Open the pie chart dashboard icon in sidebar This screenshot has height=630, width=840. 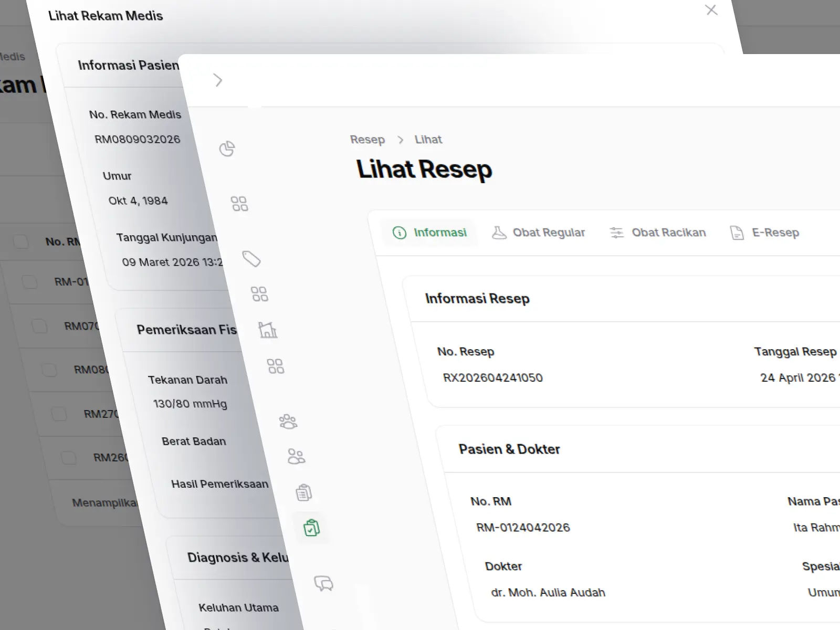coord(227,149)
